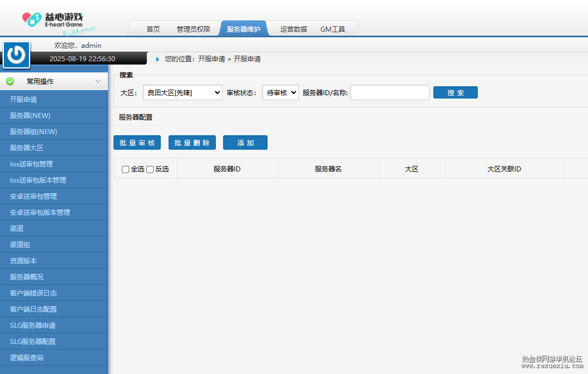Viewport: 588px width, 374px height.
Task: Switch to the GM工具 tab
Action: 333,29
